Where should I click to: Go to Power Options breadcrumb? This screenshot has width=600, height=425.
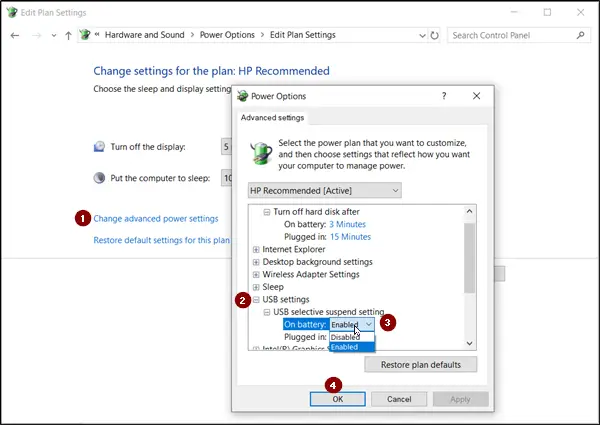click(227, 35)
